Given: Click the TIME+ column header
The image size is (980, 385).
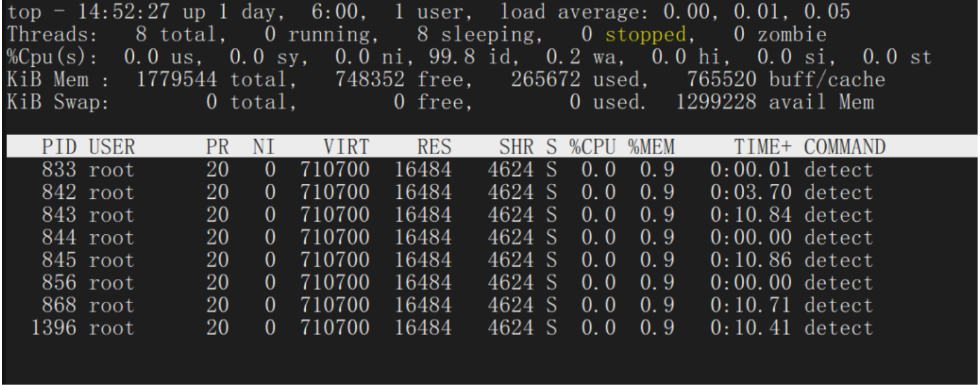Looking at the screenshot, I should (762, 147).
